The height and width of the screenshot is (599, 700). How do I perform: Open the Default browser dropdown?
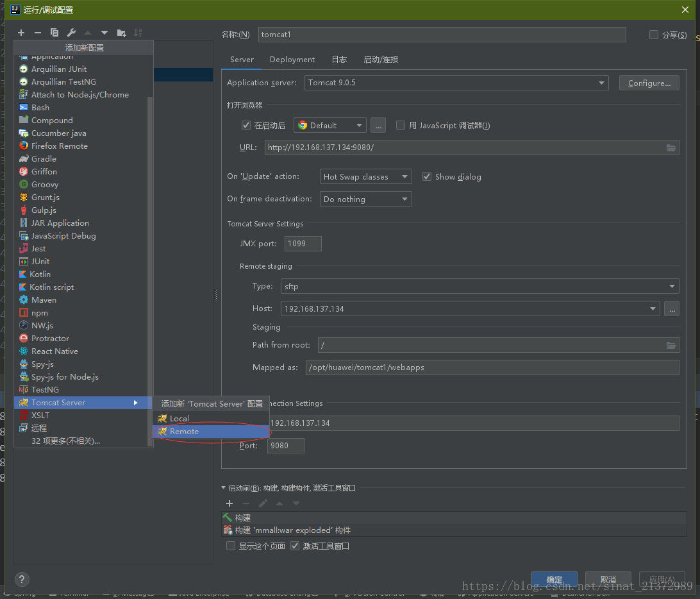[x=330, y=125]
